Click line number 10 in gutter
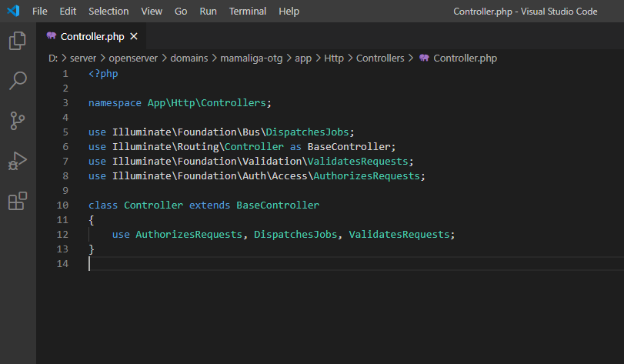624x364 pixels. [63, 205]
